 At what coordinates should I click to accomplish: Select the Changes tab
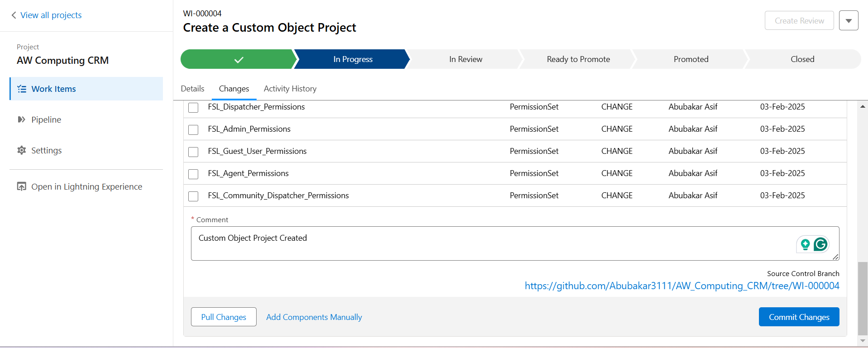pyautogui.click(x=234, y=89)
